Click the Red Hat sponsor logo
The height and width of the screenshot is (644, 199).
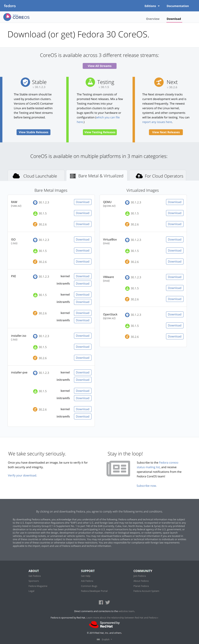(x=104, y=625)
